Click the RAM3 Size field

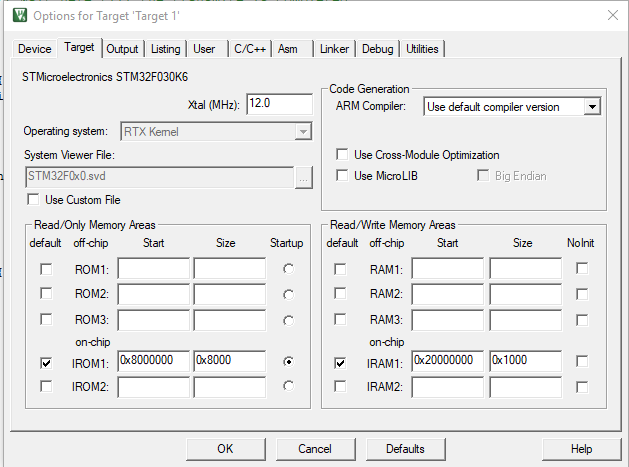click(526, 320)
